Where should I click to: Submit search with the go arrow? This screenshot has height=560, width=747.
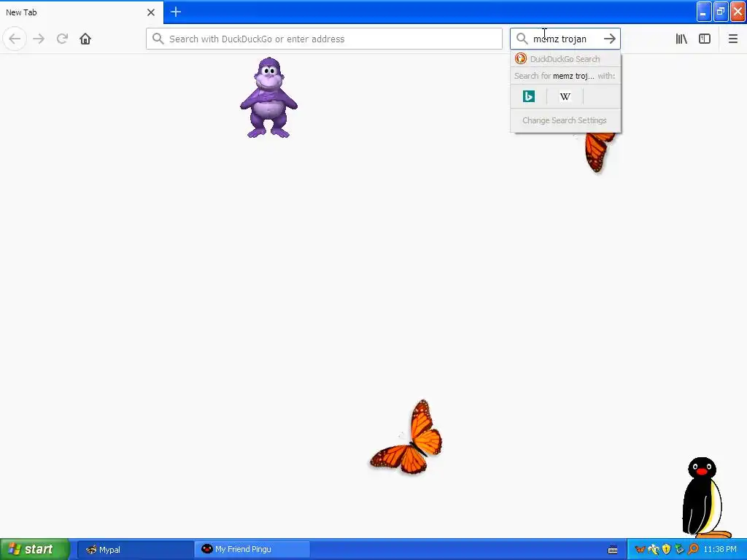click(609, 39)
